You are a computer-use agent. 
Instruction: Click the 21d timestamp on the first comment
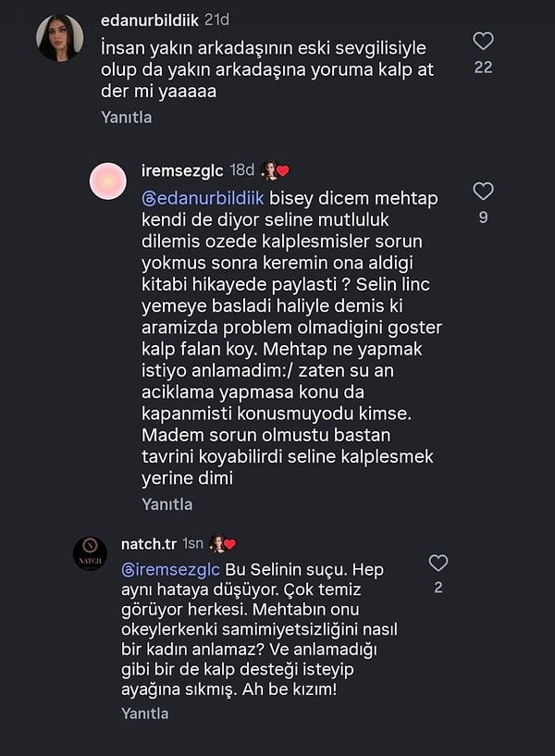coord(217,16)
